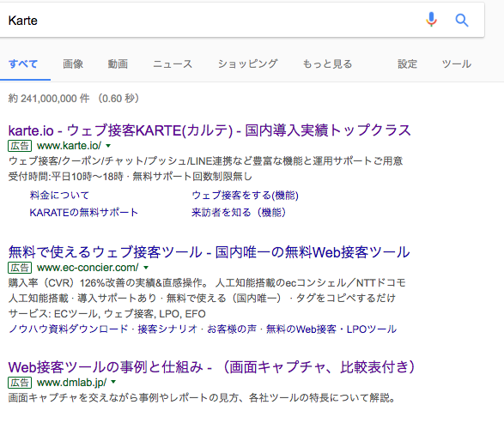The height and width of the screenshot is (423, 504).
Task: Click the 約 241,000,000 件 result count
Action: click(49, 99)
